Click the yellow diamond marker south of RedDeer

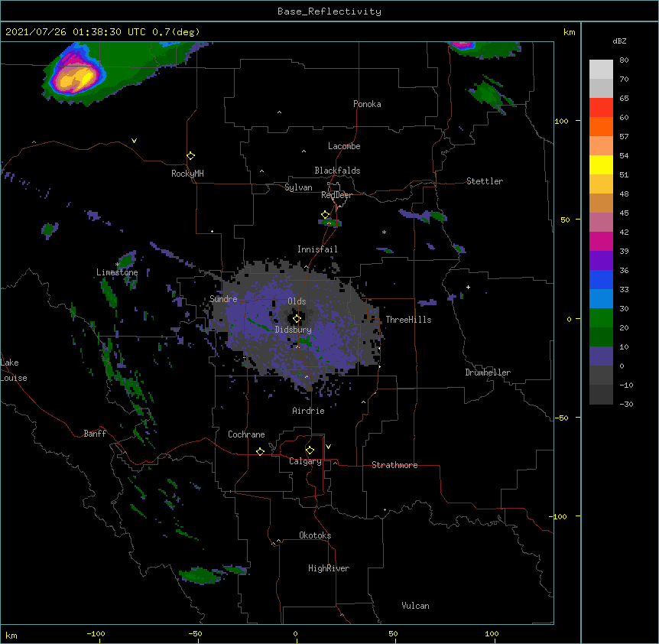tap(325, 215)
